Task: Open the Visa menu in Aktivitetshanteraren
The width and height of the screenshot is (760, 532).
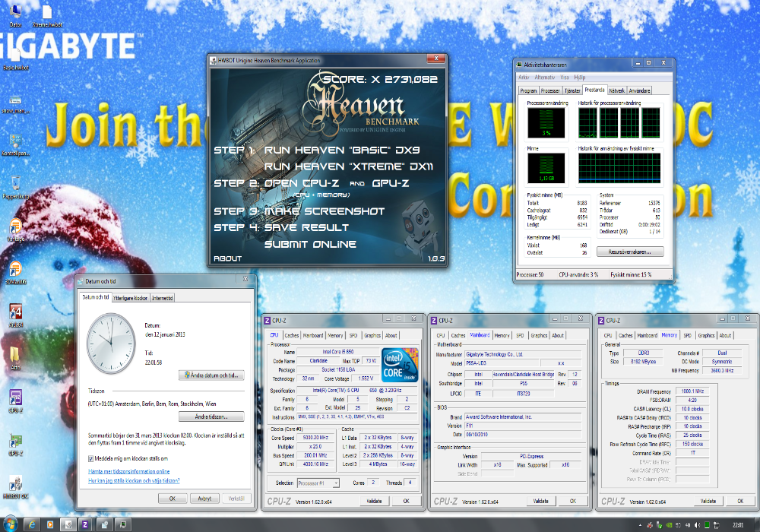Action: [565, 77]
